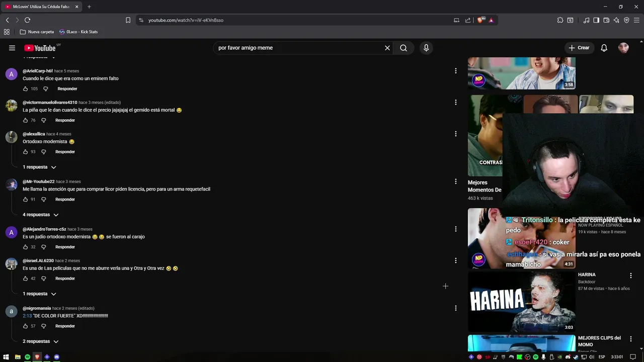Bookmark this page in the address bar

tap(128, 20)
